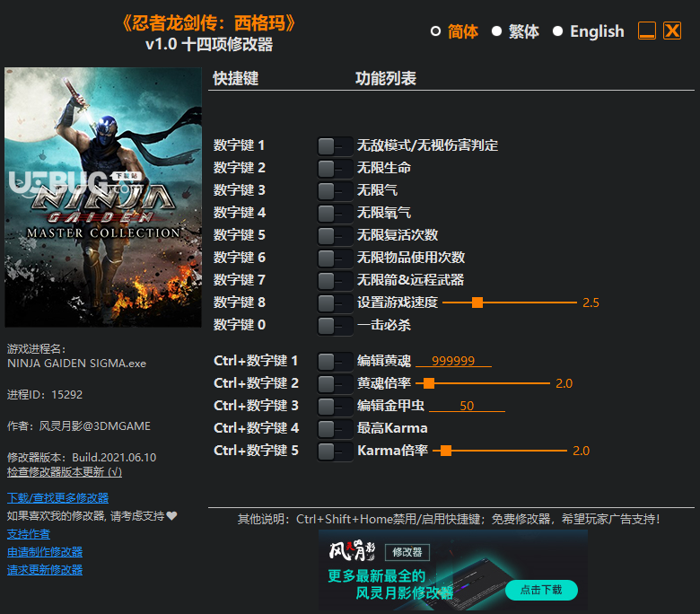The image size is (700, 614).
Task: Click the 进程ID: 15292 text
Action: [x=45, y=395]
